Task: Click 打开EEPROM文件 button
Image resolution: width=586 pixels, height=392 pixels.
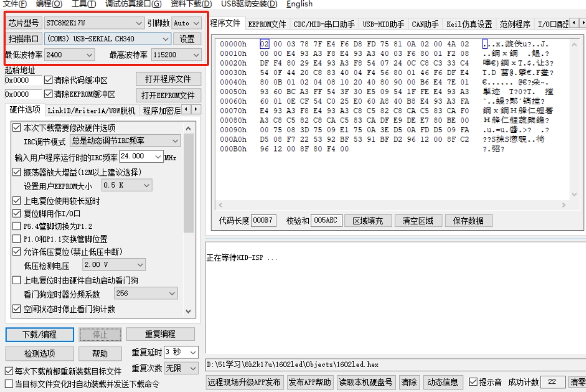Action: pos(168,96)
